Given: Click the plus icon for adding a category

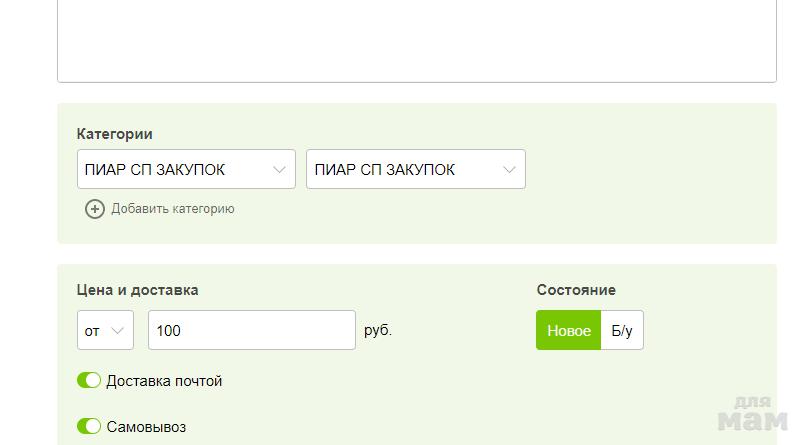Looking at the screenshot, I should click(95, 209).
